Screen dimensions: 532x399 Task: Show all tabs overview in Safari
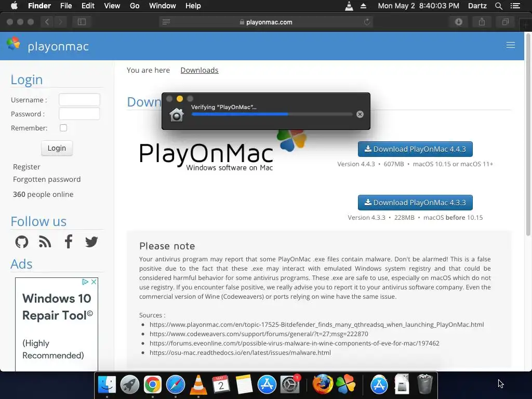505,22
